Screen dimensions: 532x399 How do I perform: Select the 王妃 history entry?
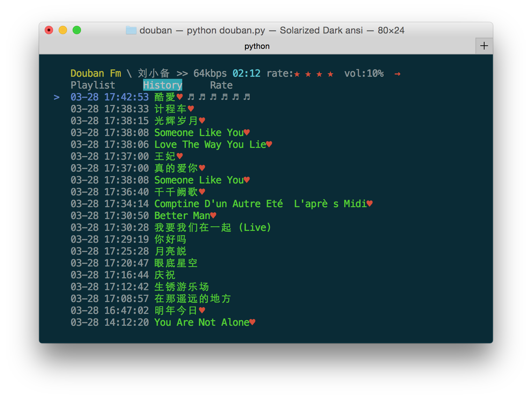point(127,156)
